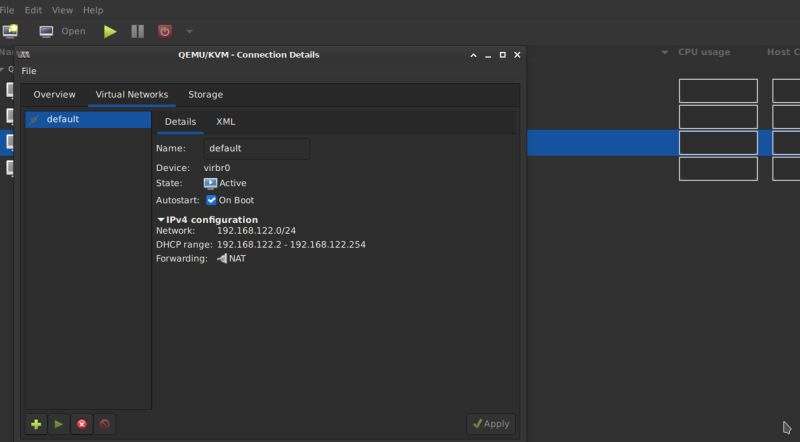Click the first row CPU usage graph
This screenshot has width=800, height=442.
point(718,90)
